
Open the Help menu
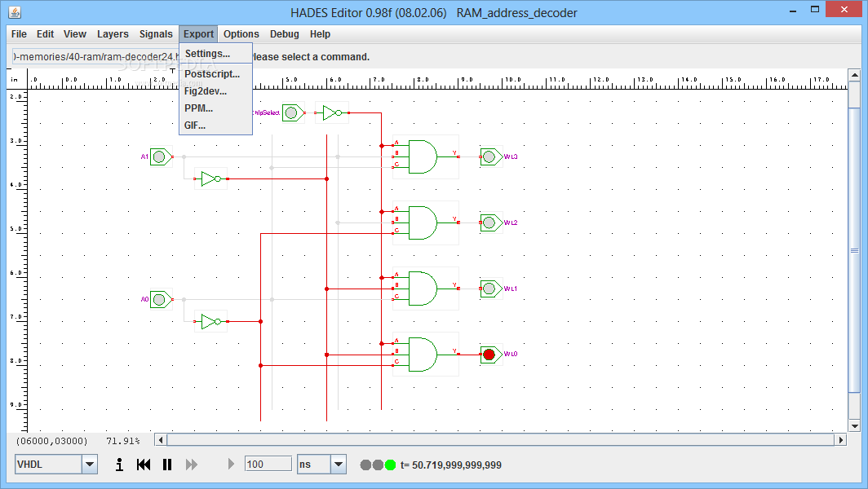pos(320,33)
